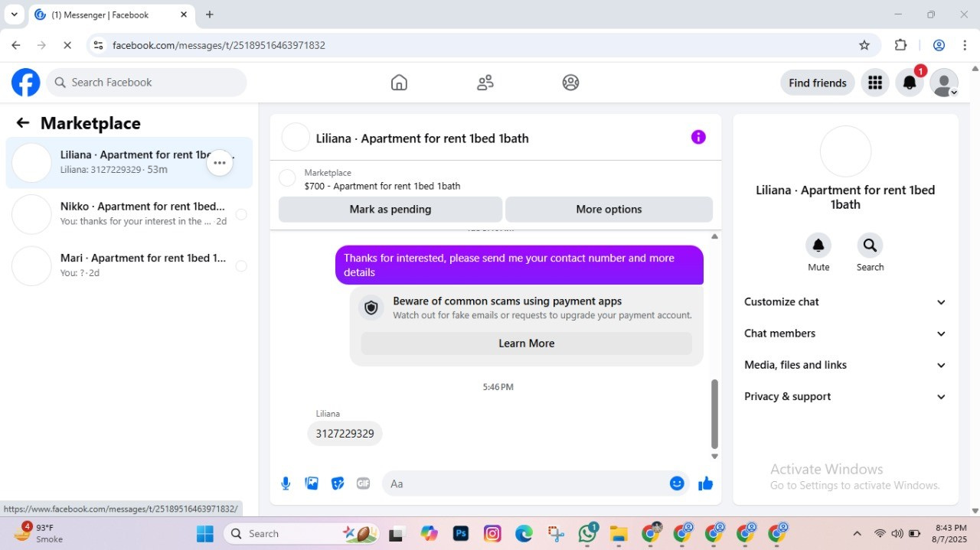Open the notifications bell with badge

[910, 83]
